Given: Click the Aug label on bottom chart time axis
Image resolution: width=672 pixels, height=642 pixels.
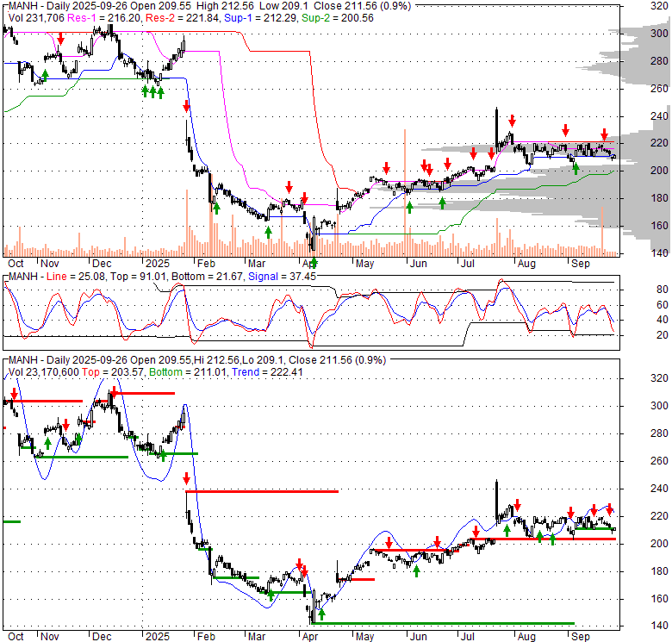Looking at the screenshot, I should tap(526, 637).
